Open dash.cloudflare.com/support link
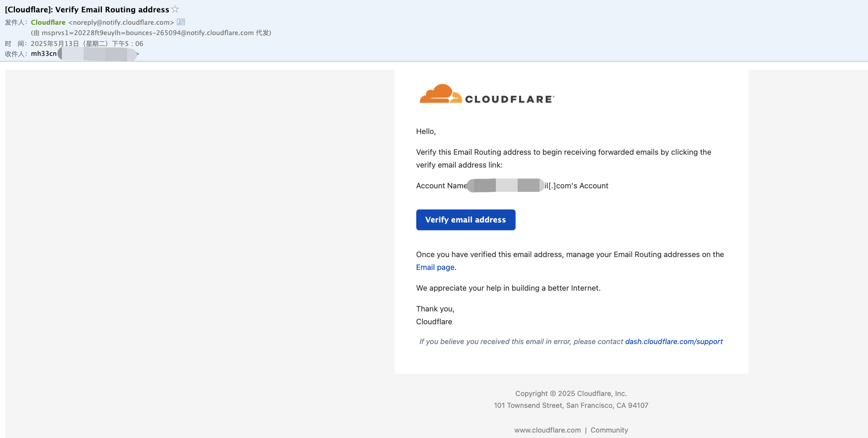This screenshot has width=868, height=438. coord(674,342)
